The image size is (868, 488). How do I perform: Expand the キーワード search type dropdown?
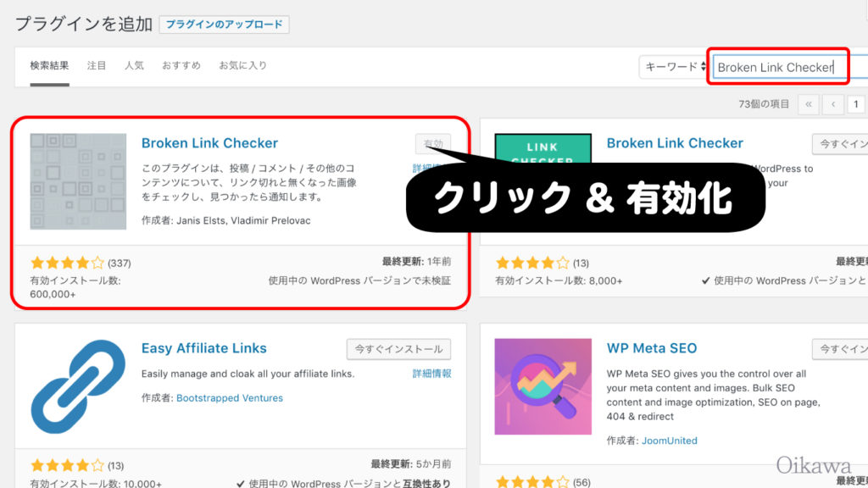675,67
